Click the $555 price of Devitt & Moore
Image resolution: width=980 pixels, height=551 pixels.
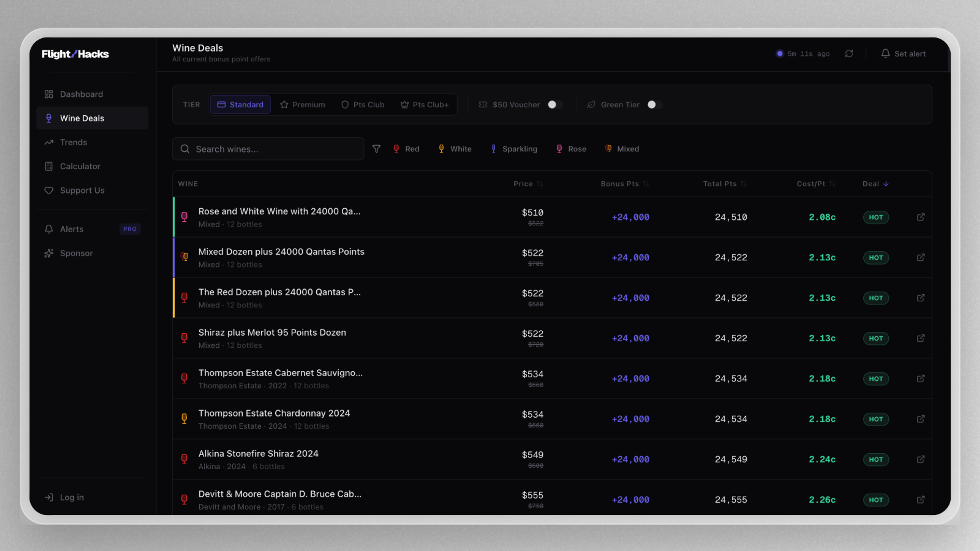[x=532, y=495]
